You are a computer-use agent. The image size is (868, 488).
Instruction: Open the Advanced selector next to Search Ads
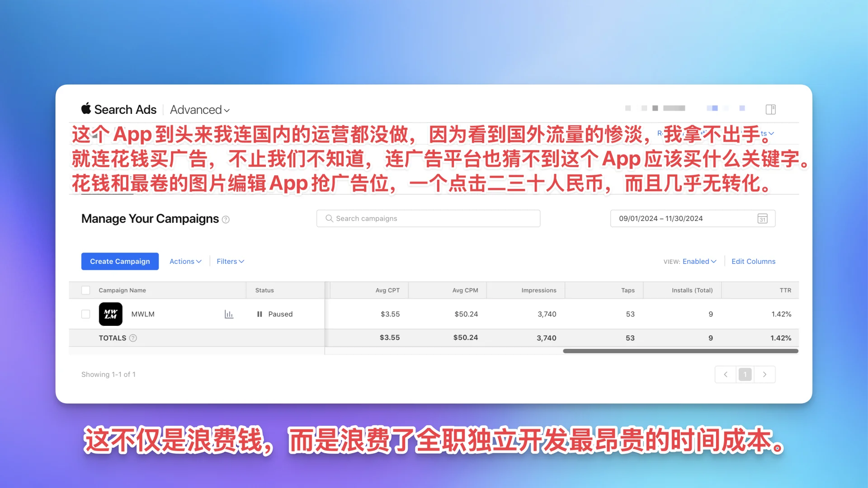pyautogui.click(x=199, y=109)
